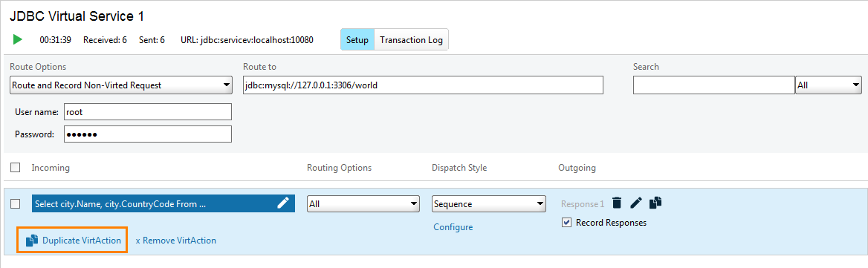Open the Dispatch Style Sequence dropdown
The image size is (868, 268).
[489, 204]
